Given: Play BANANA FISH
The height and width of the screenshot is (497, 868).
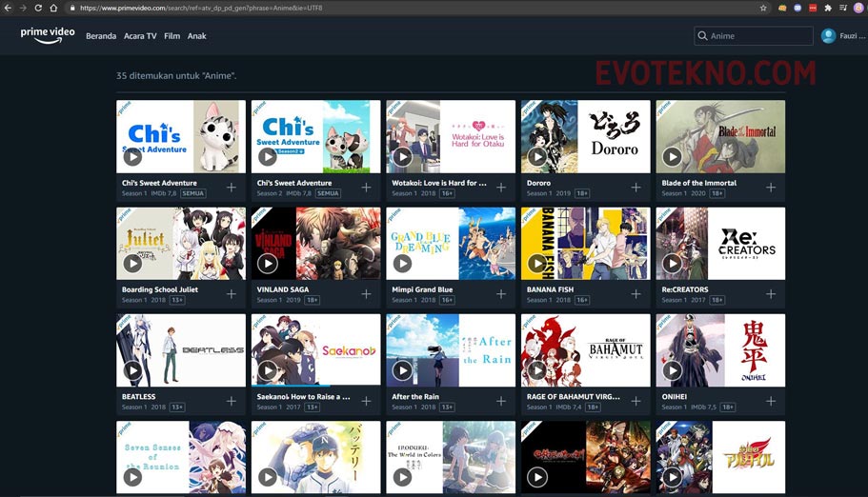Looking at the screenshot, I should [537, 264].
